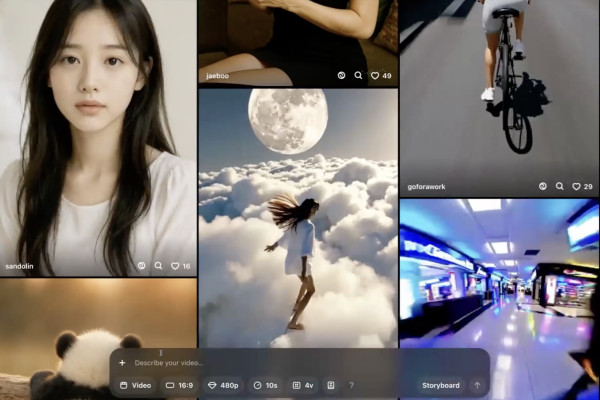Open the cyclist video thumbnail
Screen dimensions: 600x400
(500, 96)
